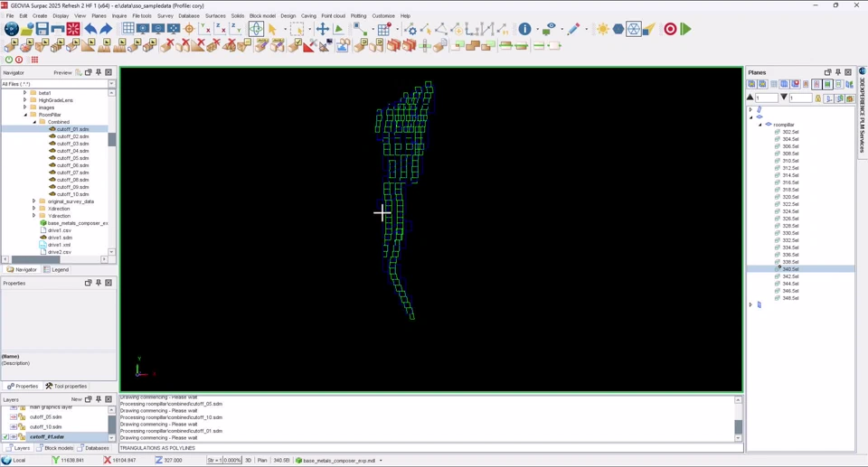Open the All Files filter dropdown
The image size is (868, 467).
coord(112,84)
